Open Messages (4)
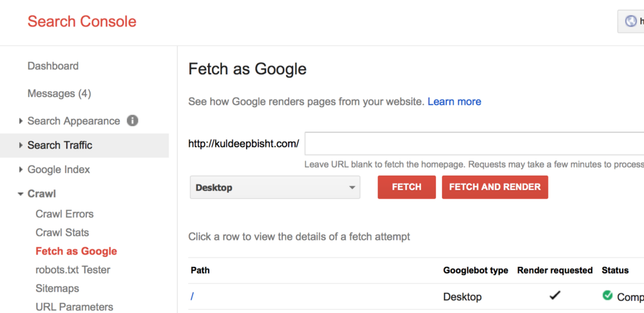 coord(59,94)
